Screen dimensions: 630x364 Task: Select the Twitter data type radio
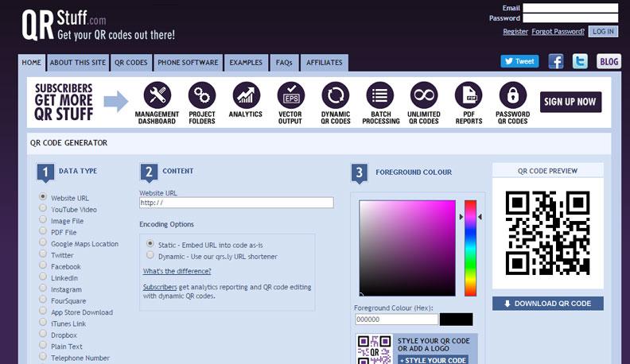[x=43, y=254]
